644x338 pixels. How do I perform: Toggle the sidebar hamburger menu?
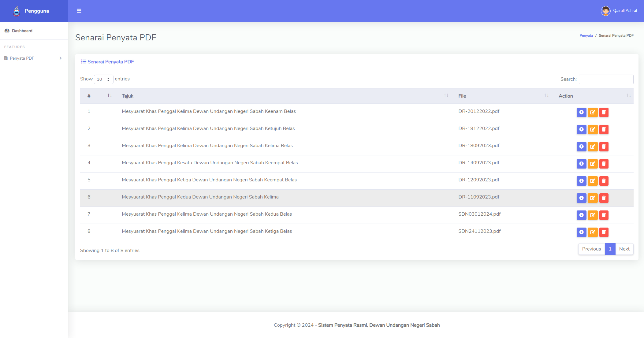point(79,11)
